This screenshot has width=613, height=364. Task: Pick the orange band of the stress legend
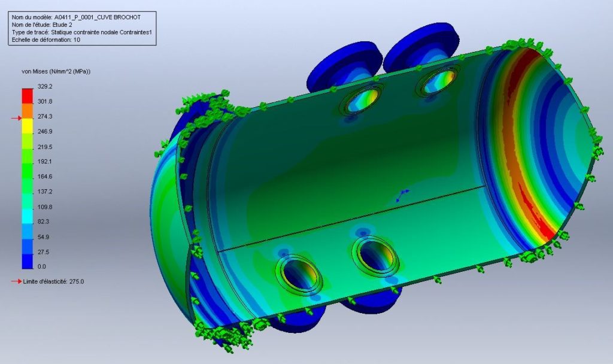click(x=28, y=111)
